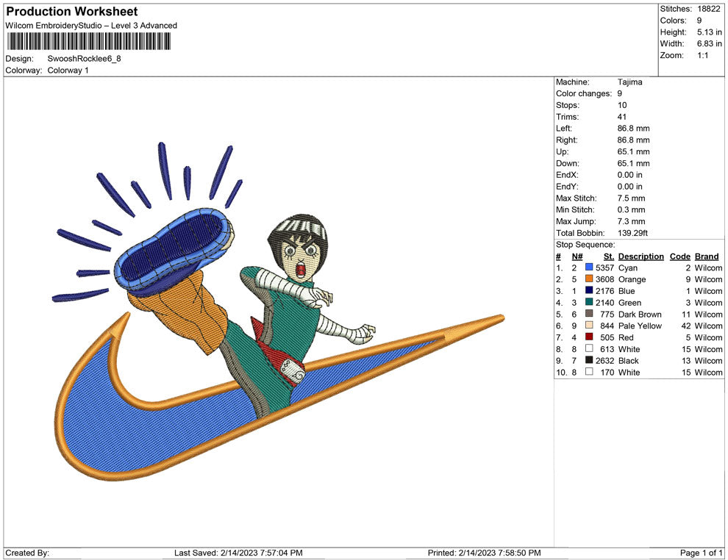728x560 pixels.
Task: Click the Trims value '41'
Action: coord(622,117)
